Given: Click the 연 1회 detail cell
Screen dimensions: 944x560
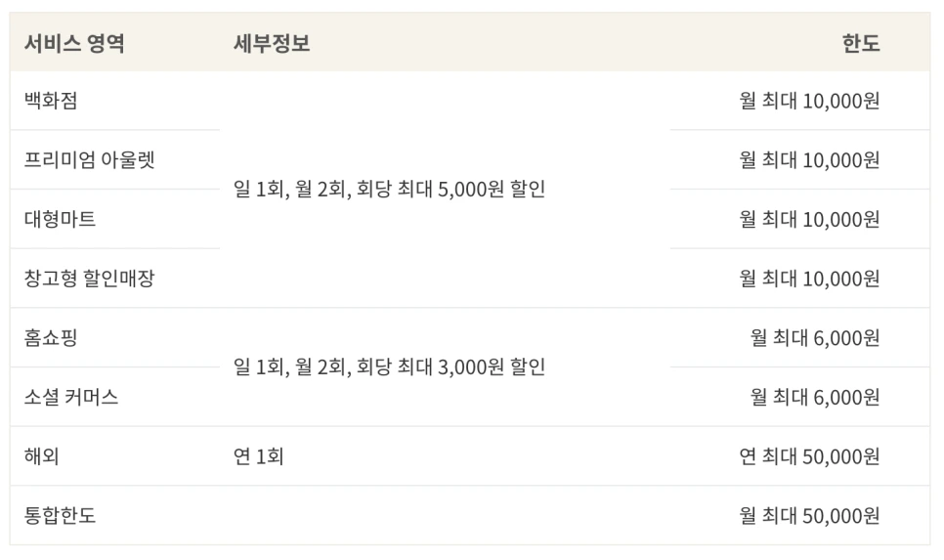Looking at the screenshot, I should point(258,455).
